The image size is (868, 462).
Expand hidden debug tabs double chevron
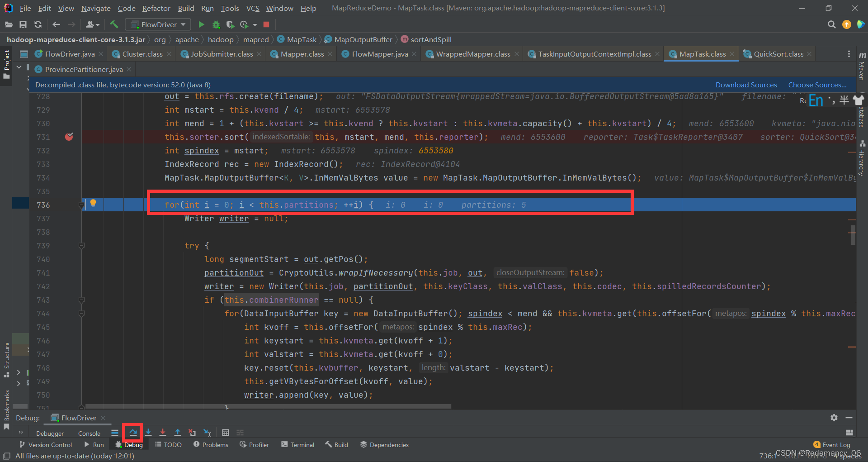click(x=21, y=433)
